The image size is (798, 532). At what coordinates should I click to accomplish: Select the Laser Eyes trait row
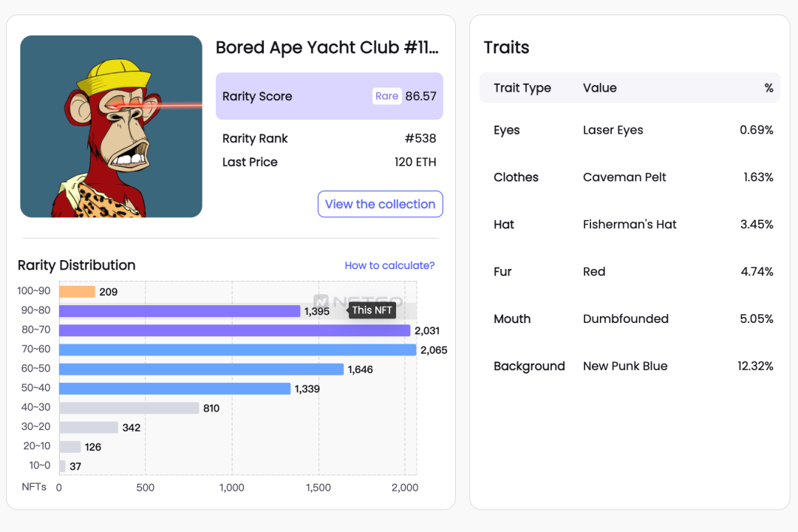[613, 130]
